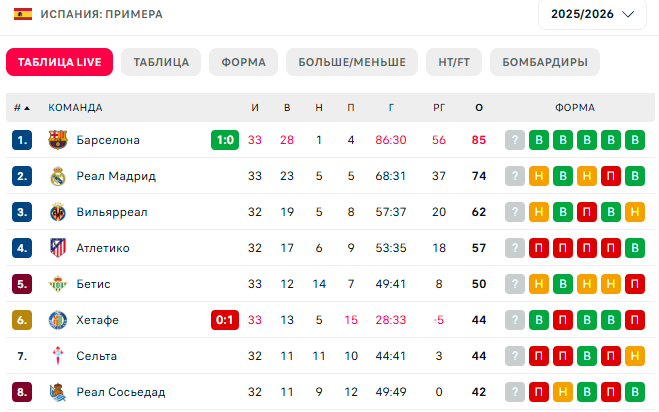Image resolution: width=659 pixels, height=412 pixels.
Task: Click the Villarreal yellow crest icon
Action: (x=58, y=212)
